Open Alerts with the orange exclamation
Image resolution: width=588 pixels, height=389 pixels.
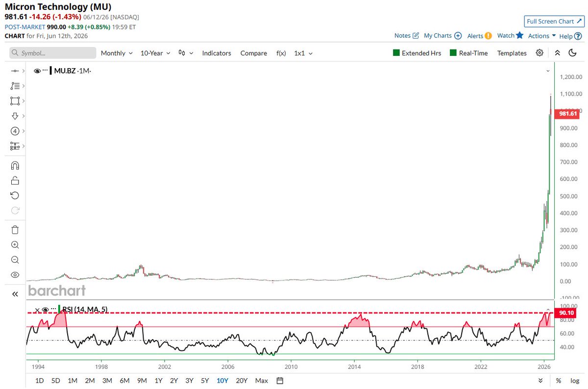coord(479,35)
